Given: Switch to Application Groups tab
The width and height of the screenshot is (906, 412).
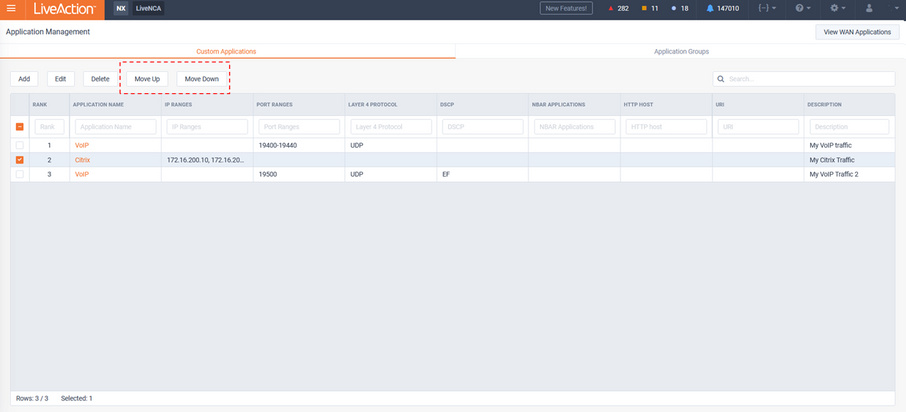Looking at the screenshot, I should point(681,51).
